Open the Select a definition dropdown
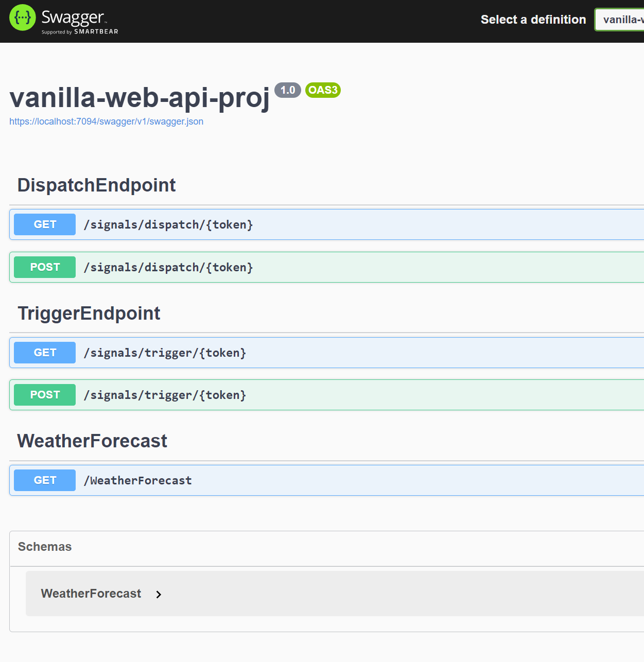The height and width of the screenshot is (662, 644). (619, 20)
